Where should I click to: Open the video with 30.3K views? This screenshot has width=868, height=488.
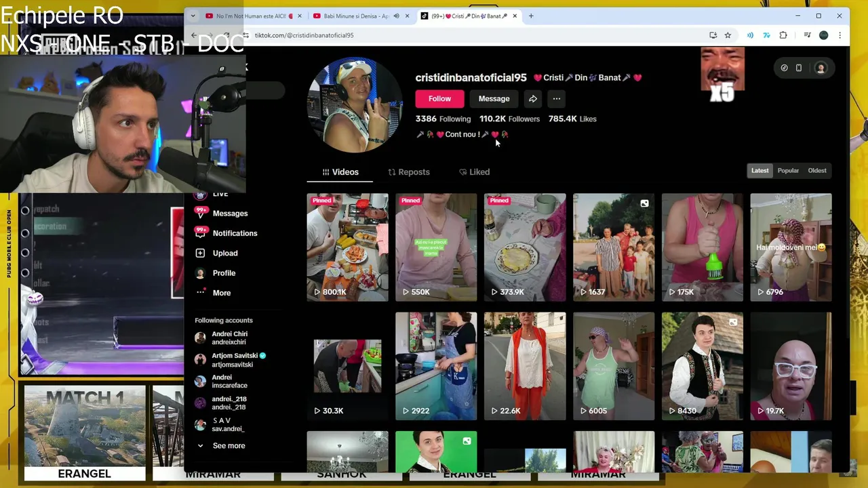click(x=347, y=366)
